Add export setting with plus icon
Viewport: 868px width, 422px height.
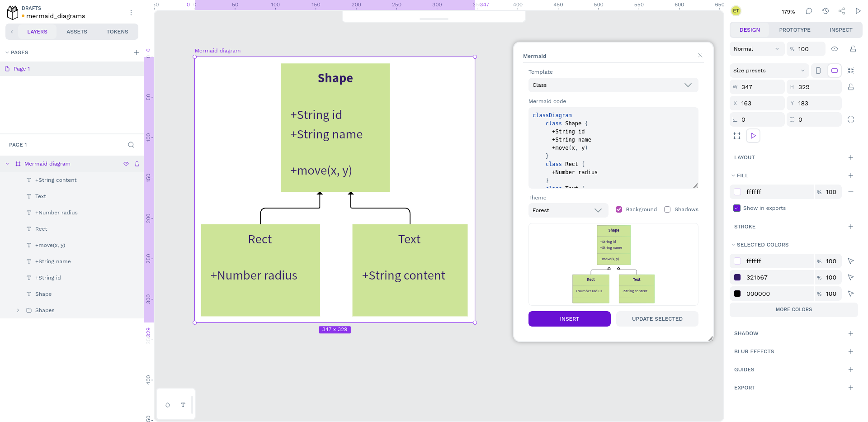851,388
